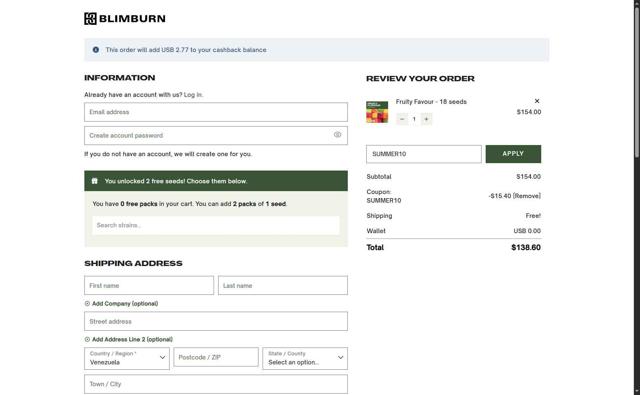Viewport: 640px width, 395px height.
Task: Click the cashback info icon
Action: coord(96,50)
